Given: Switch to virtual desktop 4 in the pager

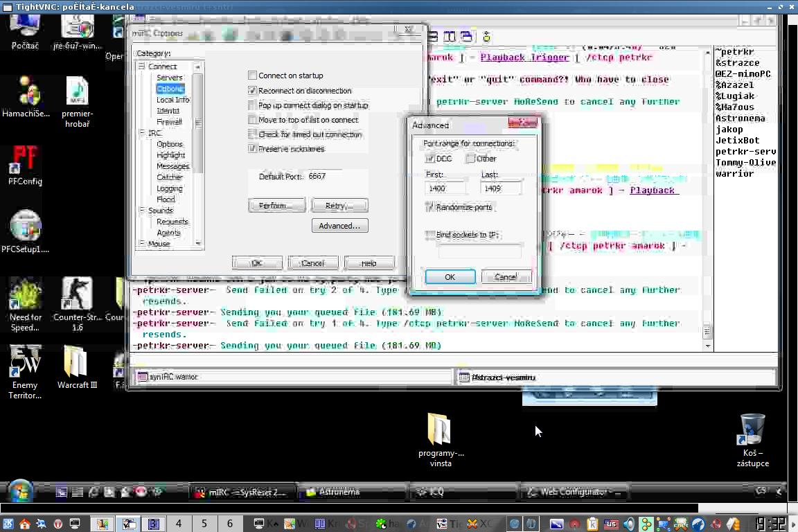Looking at the screenshot, I should [x=179, y=524].
